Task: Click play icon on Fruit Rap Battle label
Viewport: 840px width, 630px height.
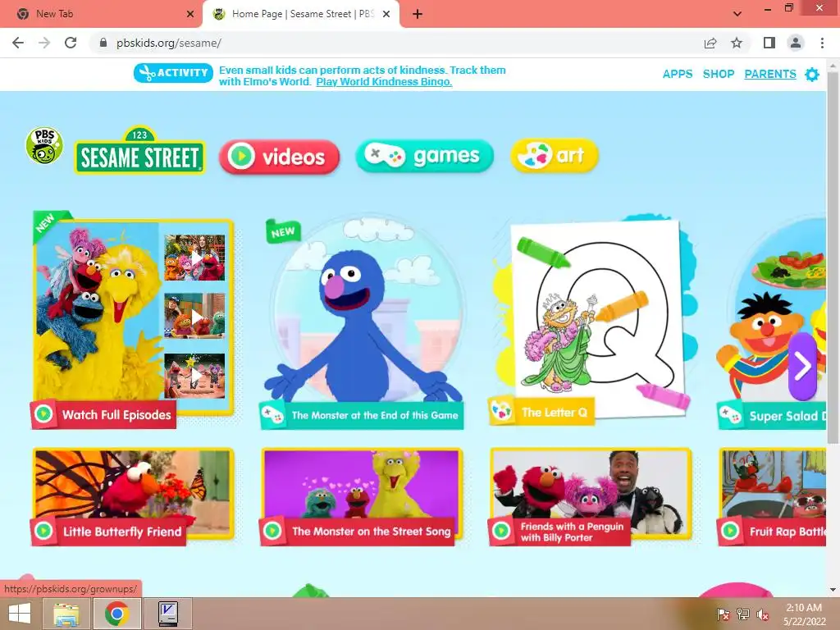Action: coord(729,531)
